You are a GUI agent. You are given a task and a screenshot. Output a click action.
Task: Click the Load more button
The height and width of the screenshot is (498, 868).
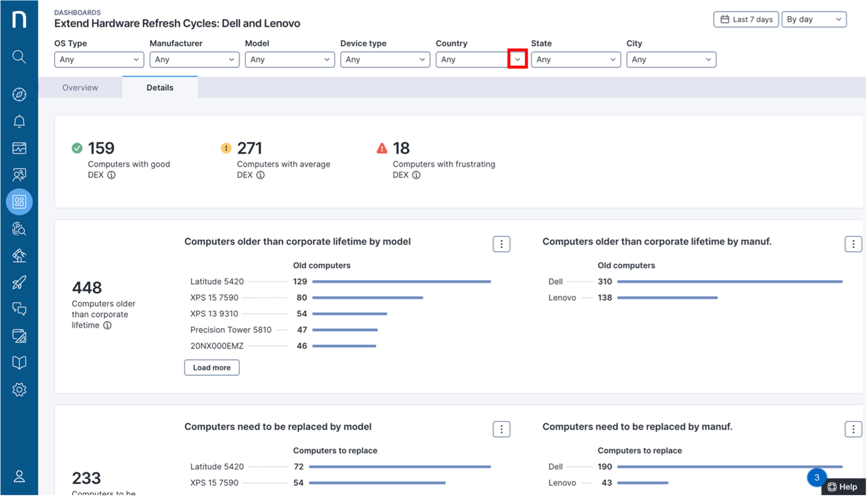click(212, 368)
